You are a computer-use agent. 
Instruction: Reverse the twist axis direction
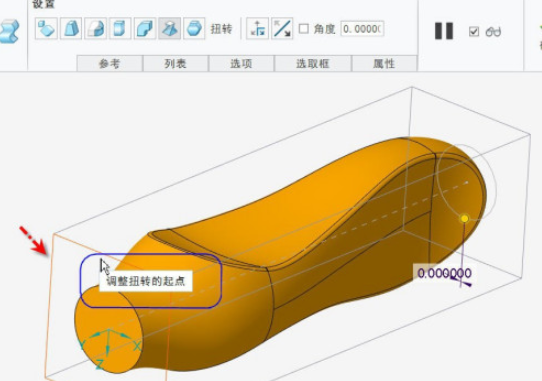282,28
